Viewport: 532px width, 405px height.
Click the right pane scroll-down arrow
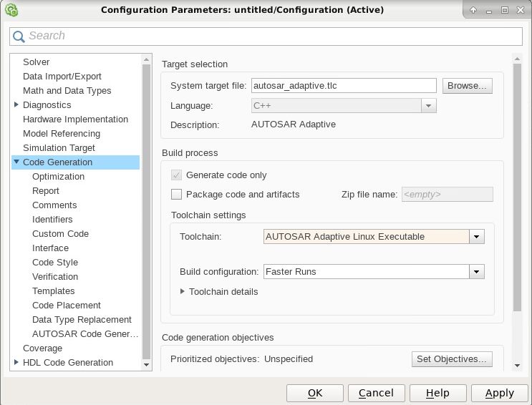coord(517,366)
